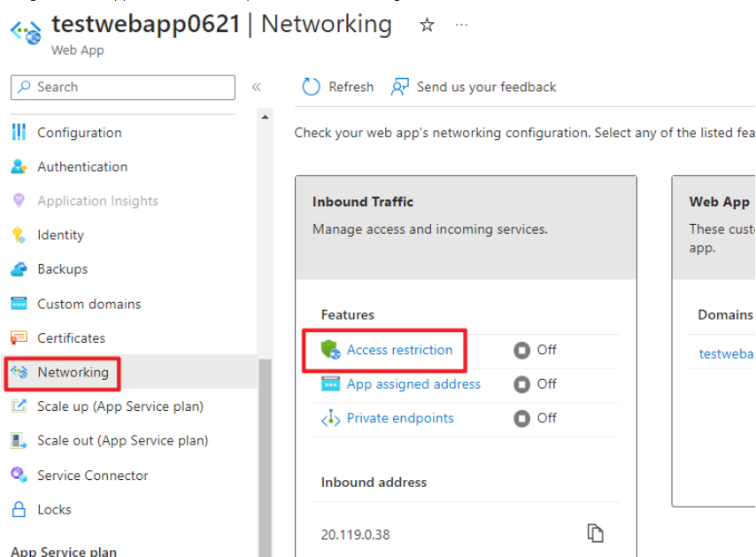Click the Access restriction shield icon
The image size is (756, 557).
point(330,349)
